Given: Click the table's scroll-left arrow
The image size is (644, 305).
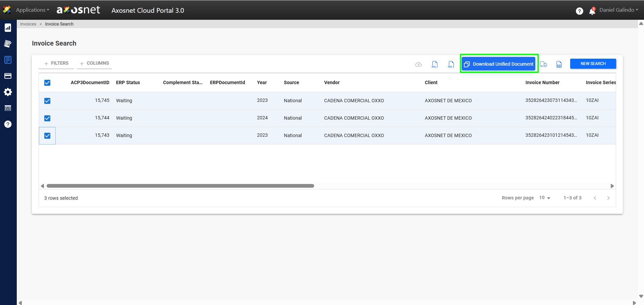Looking at the screenshot, I should pos(42,186).
